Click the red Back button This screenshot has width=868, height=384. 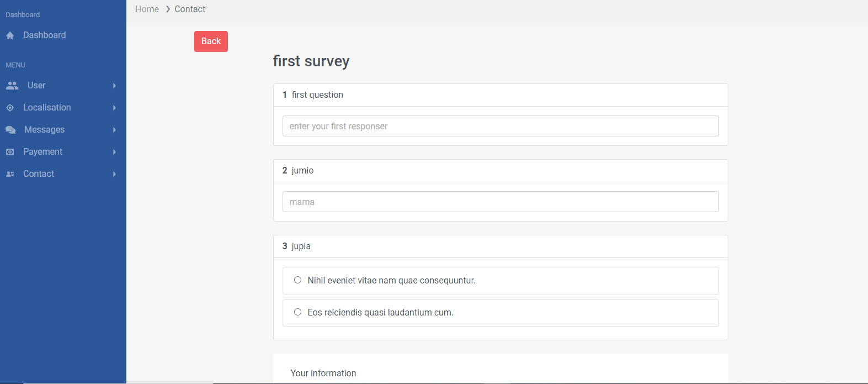tap(211, 41)
